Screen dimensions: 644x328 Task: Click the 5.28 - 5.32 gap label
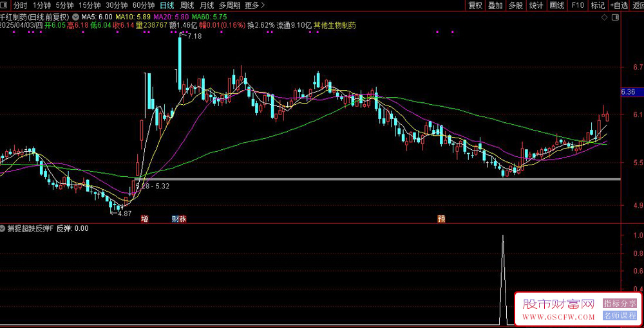pos(153,186)
